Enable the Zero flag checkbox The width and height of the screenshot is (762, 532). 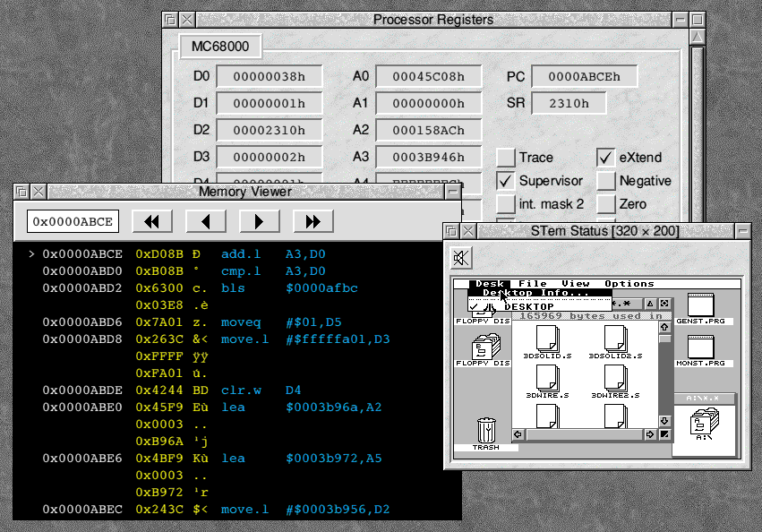pyautogui.click(x=606, y=204)
